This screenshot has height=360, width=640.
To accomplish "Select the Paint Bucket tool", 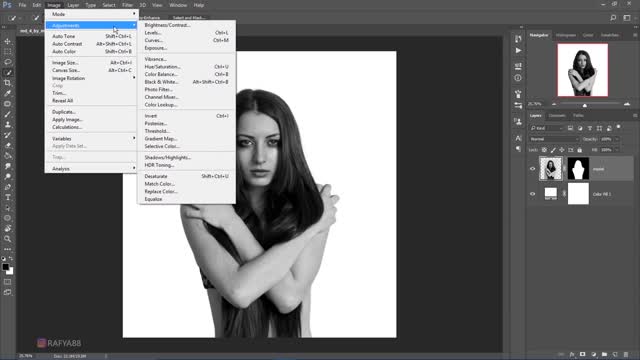I will pos(7,156).
